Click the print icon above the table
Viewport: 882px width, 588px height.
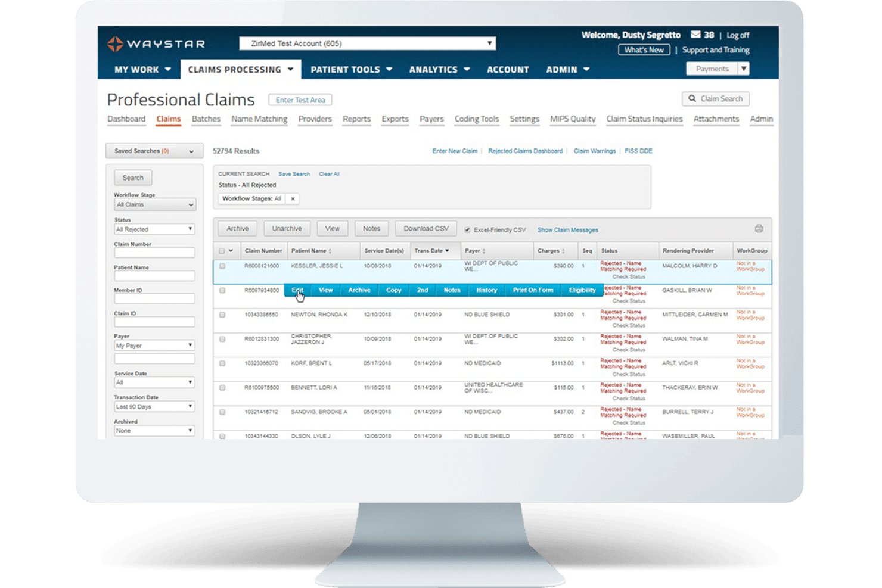coord(759,229)
